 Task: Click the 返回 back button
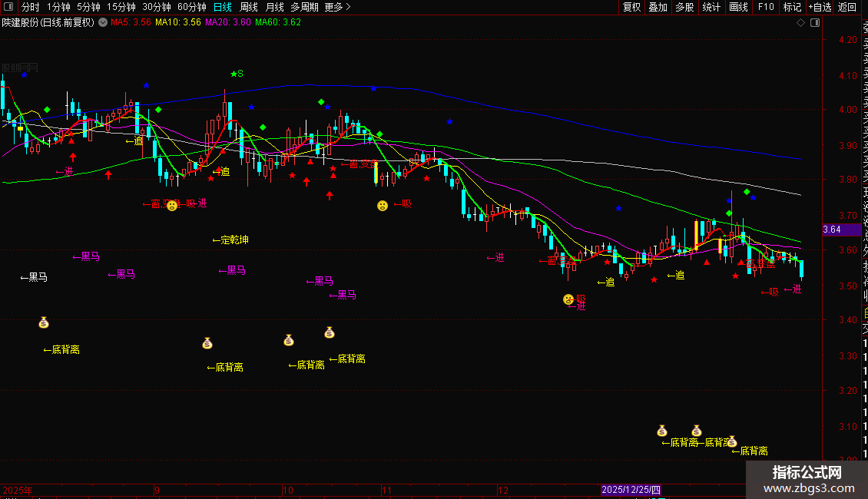tap(847, 7)
